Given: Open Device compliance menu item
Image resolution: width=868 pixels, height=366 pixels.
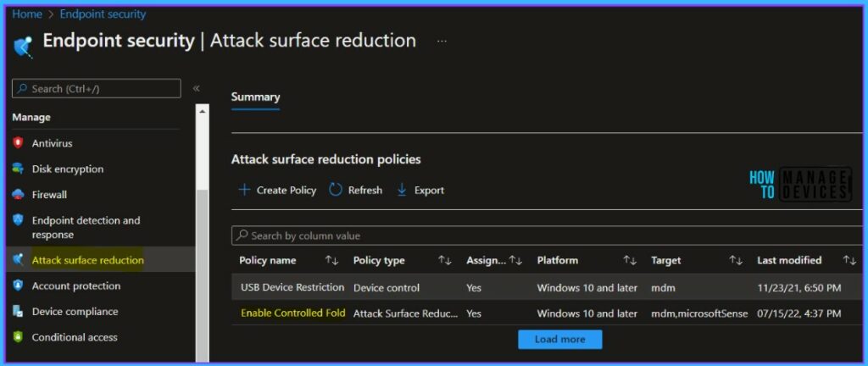Looking at the screenshot, I should (x=75, y=311).
